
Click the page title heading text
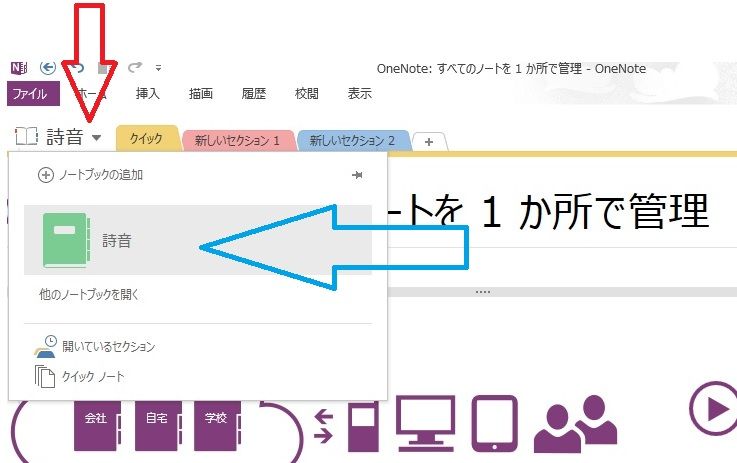(548, 212)
